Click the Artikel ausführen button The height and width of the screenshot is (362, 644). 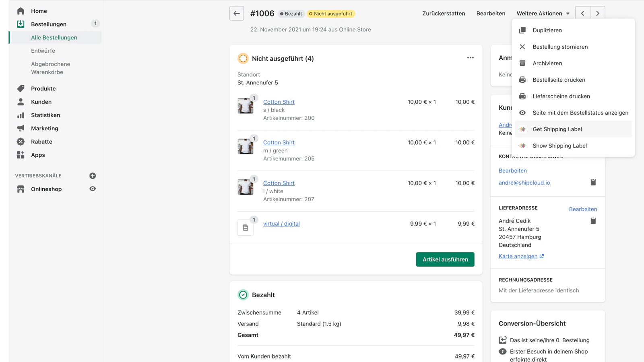click(x=445, y=259)
